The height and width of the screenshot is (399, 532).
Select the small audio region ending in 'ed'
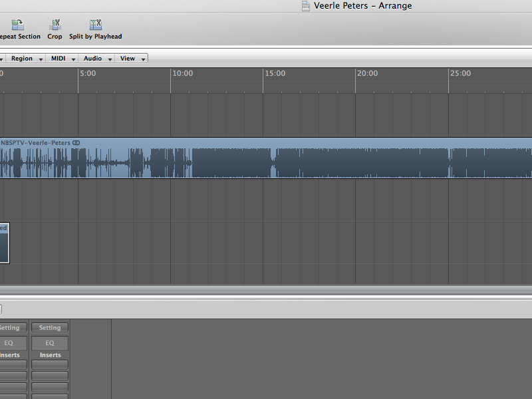point(5,243)
